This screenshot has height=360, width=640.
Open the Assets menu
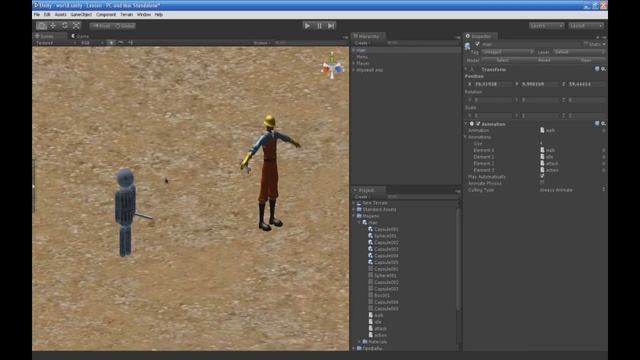[x=60, y=14]
